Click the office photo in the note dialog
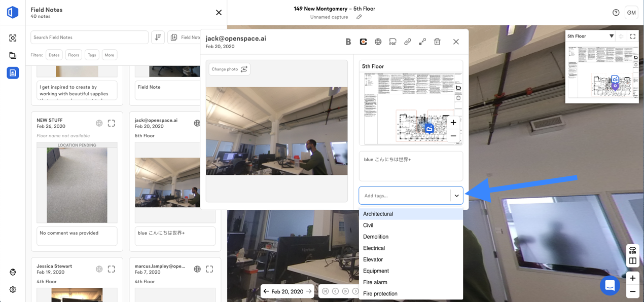 point(277,131)
